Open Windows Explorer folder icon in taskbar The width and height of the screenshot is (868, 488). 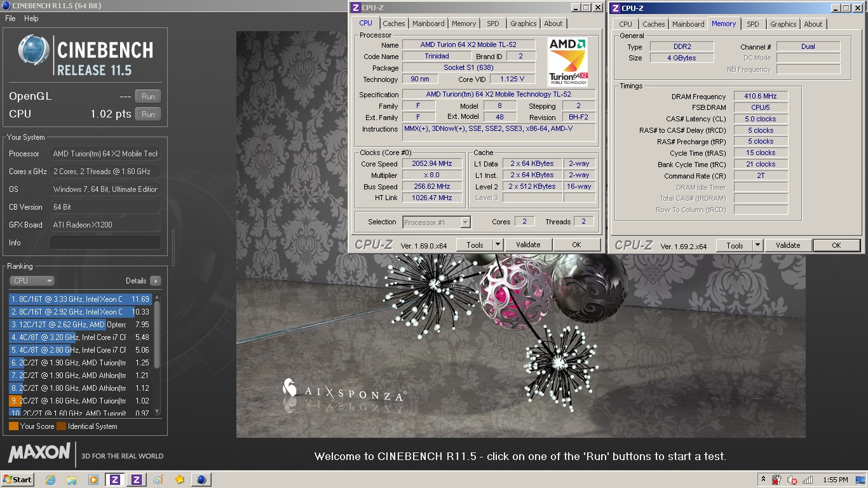pos(72,480)
